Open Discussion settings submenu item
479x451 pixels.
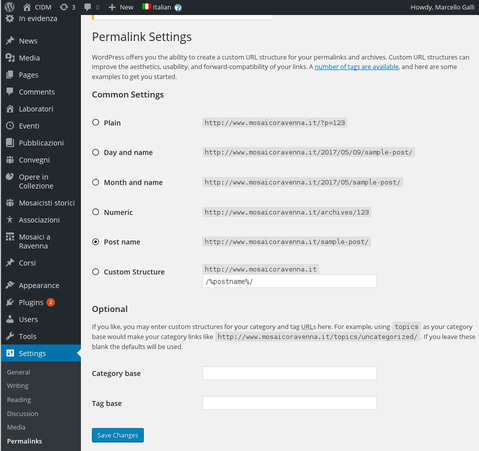point(23,413)
